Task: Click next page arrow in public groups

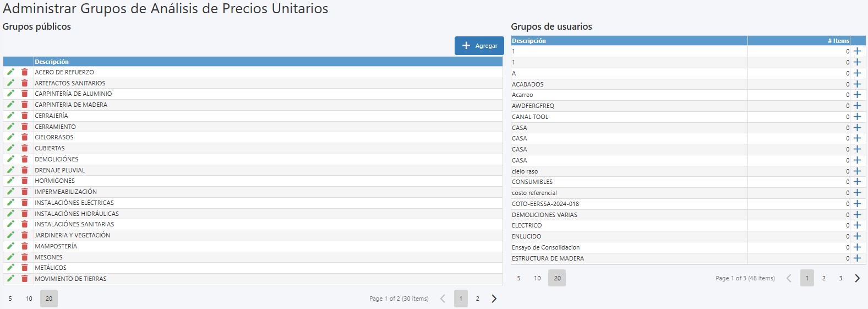Action: point(494,299)
